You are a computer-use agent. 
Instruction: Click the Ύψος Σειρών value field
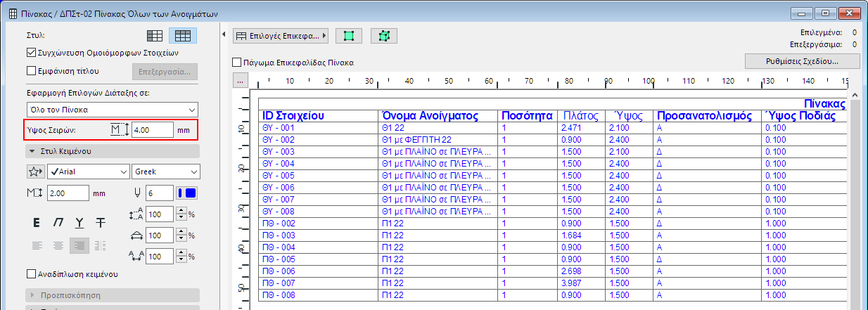[x=151, y=130]
